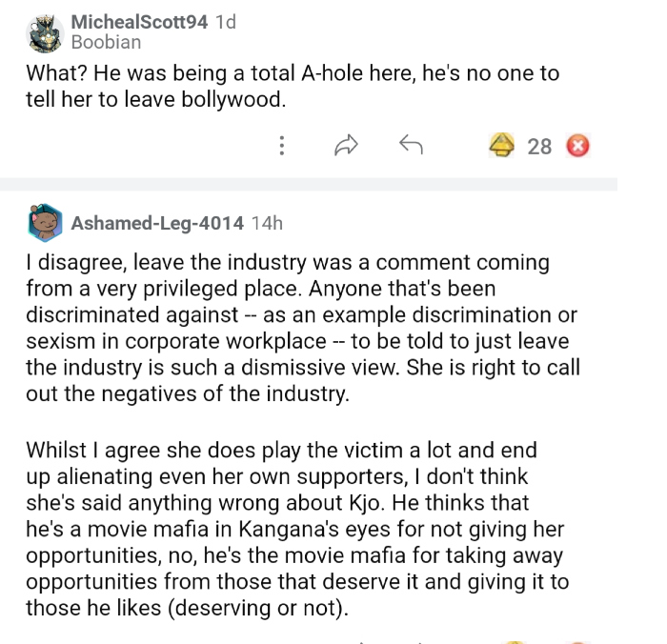Downvote Ashamed-Leg-4014's comment at bottom edge
Viewport: 667px width, 644px height.
pyautogui.click(x=578, y=640)
